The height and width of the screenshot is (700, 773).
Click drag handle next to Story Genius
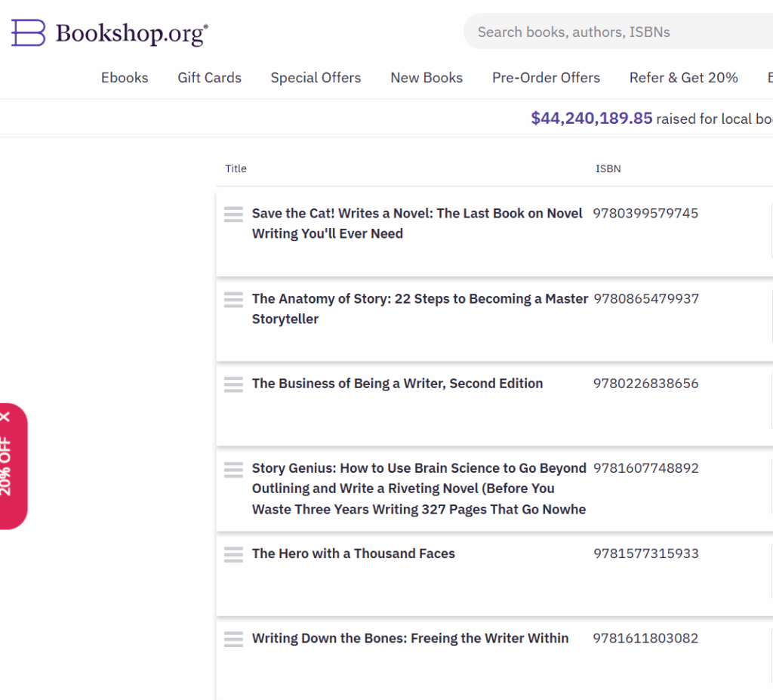tap(233, 470)
